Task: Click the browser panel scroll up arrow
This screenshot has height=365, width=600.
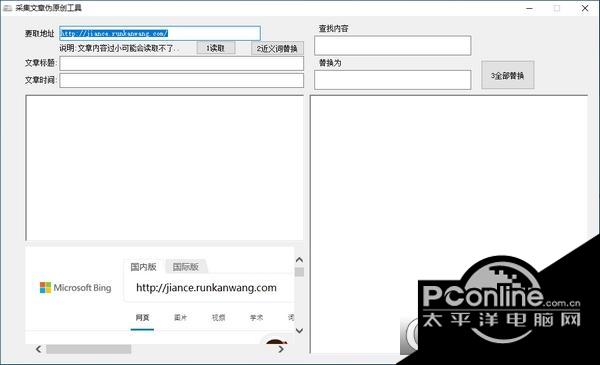Action: click(300, 260)
